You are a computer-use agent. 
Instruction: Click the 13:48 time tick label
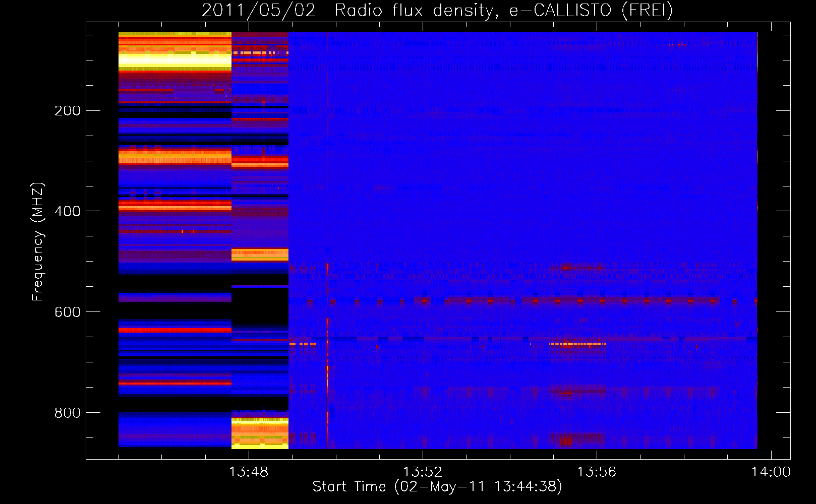[x=249, y=472]
